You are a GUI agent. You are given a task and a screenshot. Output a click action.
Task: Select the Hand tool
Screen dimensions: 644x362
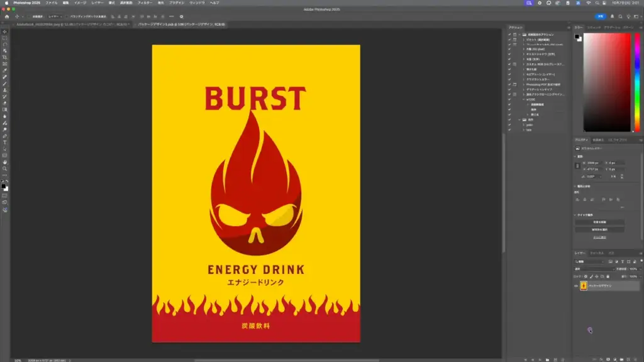point(5,162)
